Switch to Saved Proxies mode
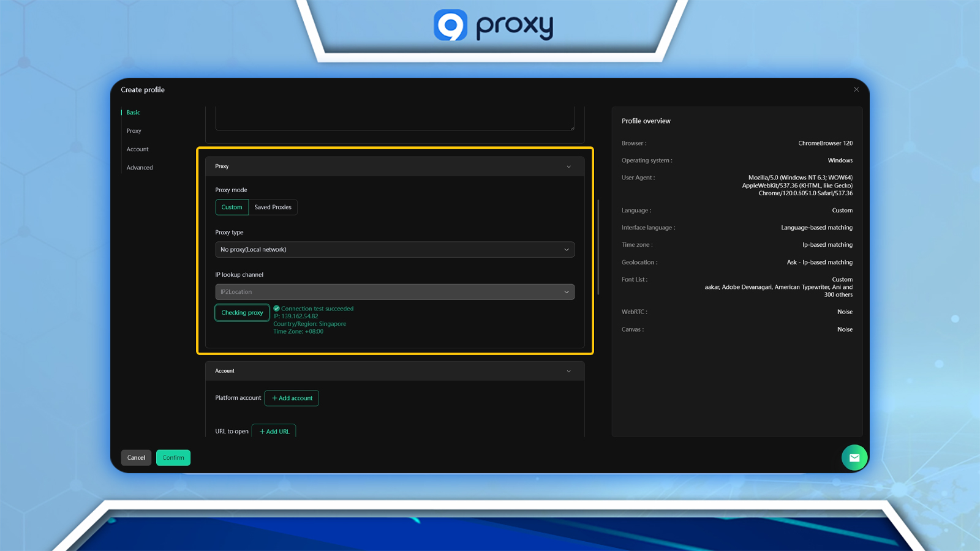The image size is (980, 551). click(273, 207)
